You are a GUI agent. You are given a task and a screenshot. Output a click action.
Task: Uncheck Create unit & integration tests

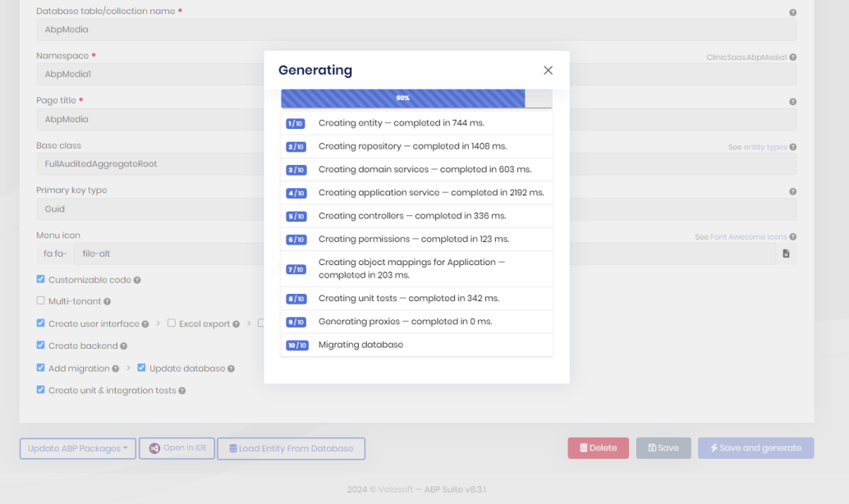41,390
